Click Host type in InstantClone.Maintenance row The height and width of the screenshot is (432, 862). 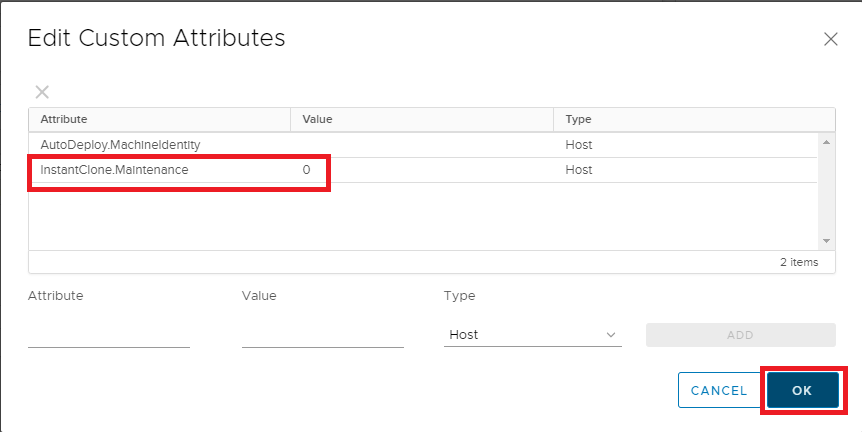578,170
